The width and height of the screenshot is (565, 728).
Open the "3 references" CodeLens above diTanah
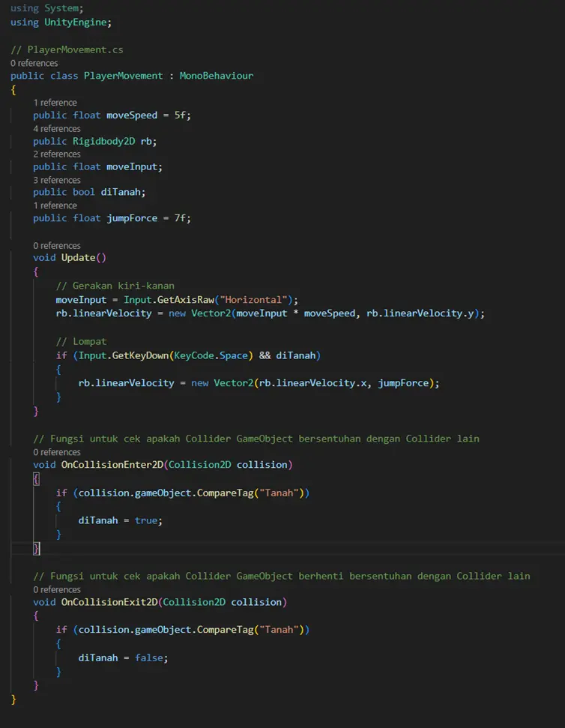tap(56, 180)
